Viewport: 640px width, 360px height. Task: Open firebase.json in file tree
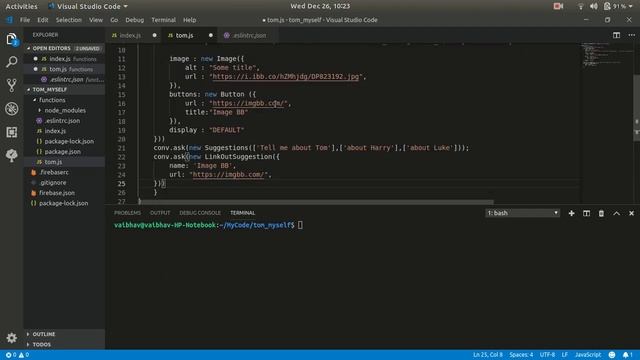pyautogui.click(x=57, y=193)
